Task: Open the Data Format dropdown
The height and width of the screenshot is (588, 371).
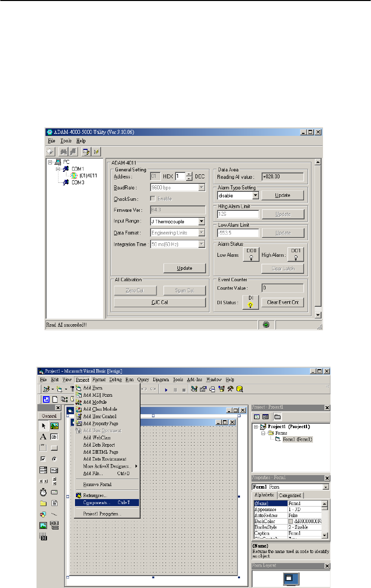Action: (x=201, y=232)
